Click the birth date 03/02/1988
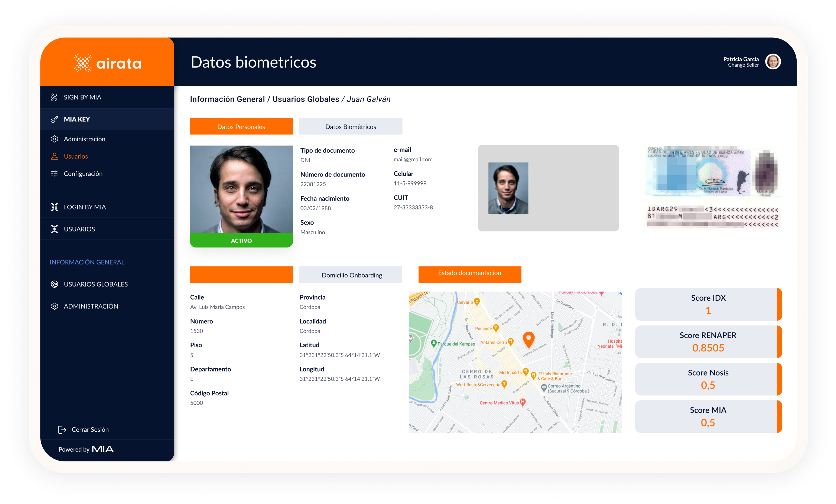 pyautogui.click(x=316, y=208)
